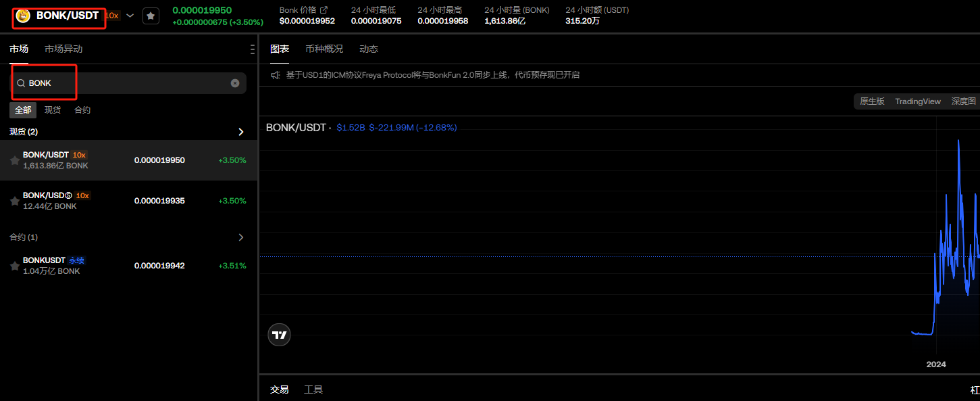The width and height of the screenshot is (980, 401).
Task: Open the 交易 tab below the chart
Action: click(280, 390)
